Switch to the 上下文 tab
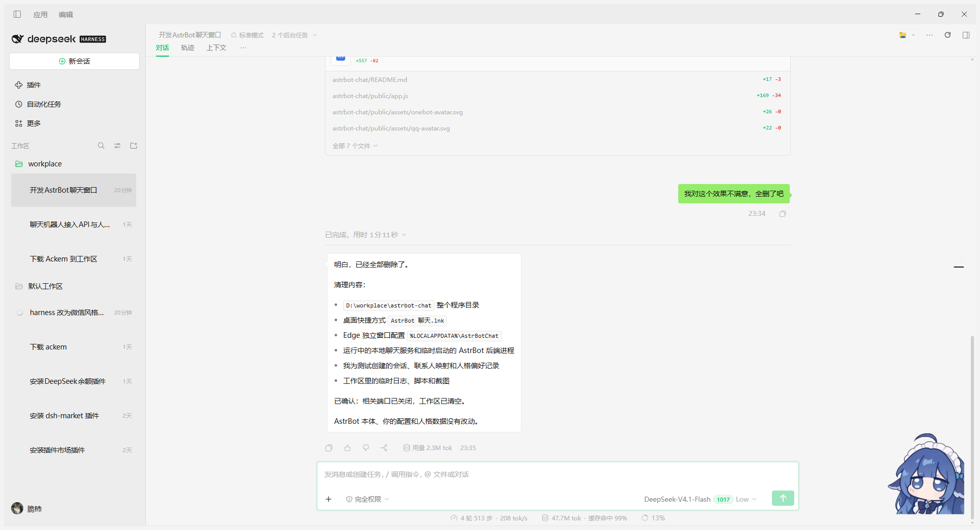This screenshot has width=980, height=530. [216, 48]
